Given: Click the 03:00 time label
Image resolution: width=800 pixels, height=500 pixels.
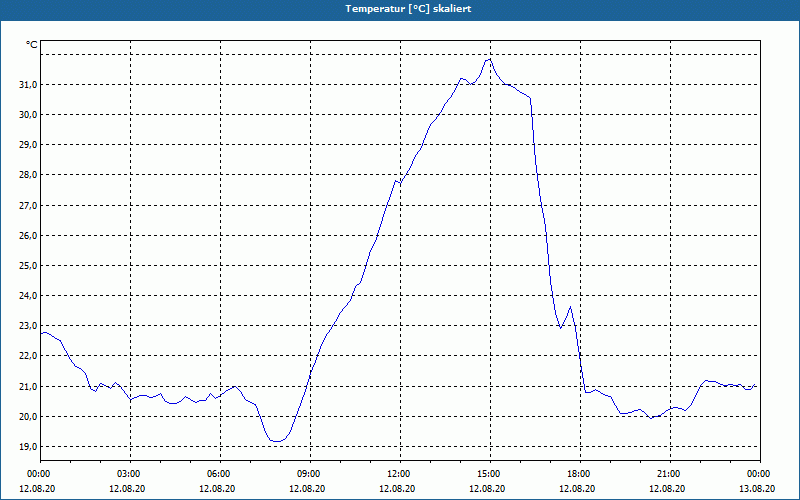Looking at the screenshot, I should point(131,474).
